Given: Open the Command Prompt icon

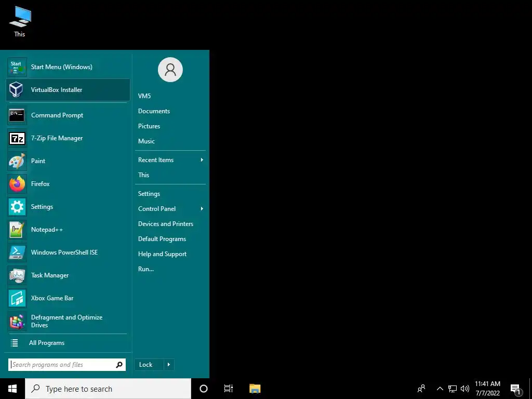Looking at the screenshot, I should click(x=17, y=115).
